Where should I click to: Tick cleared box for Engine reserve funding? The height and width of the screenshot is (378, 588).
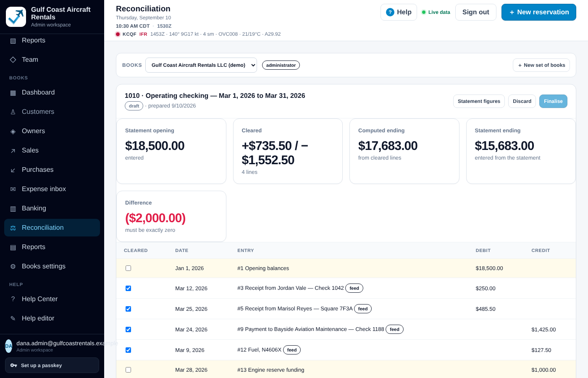(128, 370)
